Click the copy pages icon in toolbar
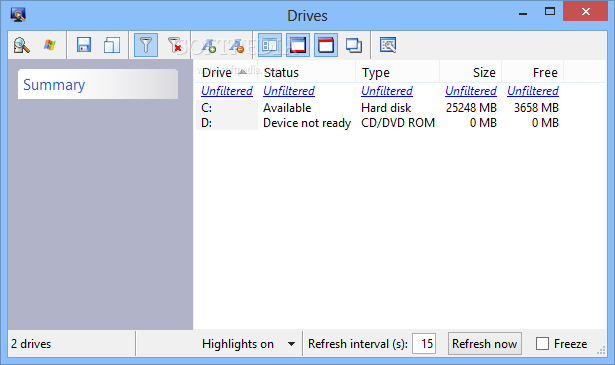The image size is (615, 365). (112, 45)
